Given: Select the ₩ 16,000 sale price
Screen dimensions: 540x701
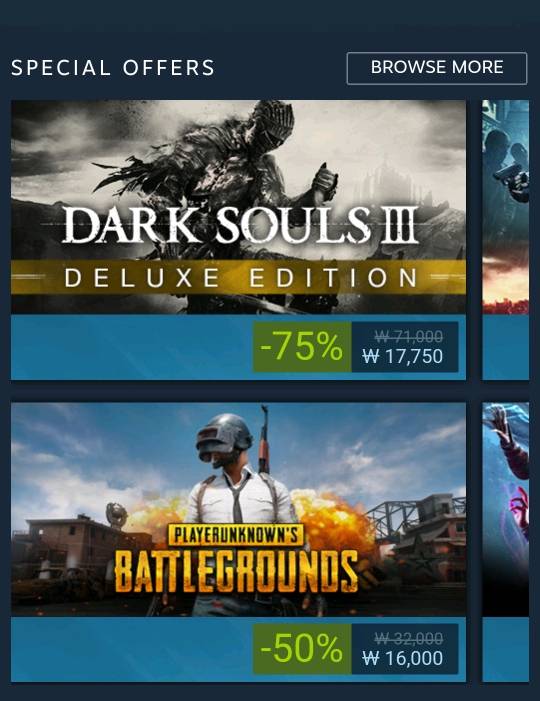Looking at the screenshot, I should click(403, 658).
